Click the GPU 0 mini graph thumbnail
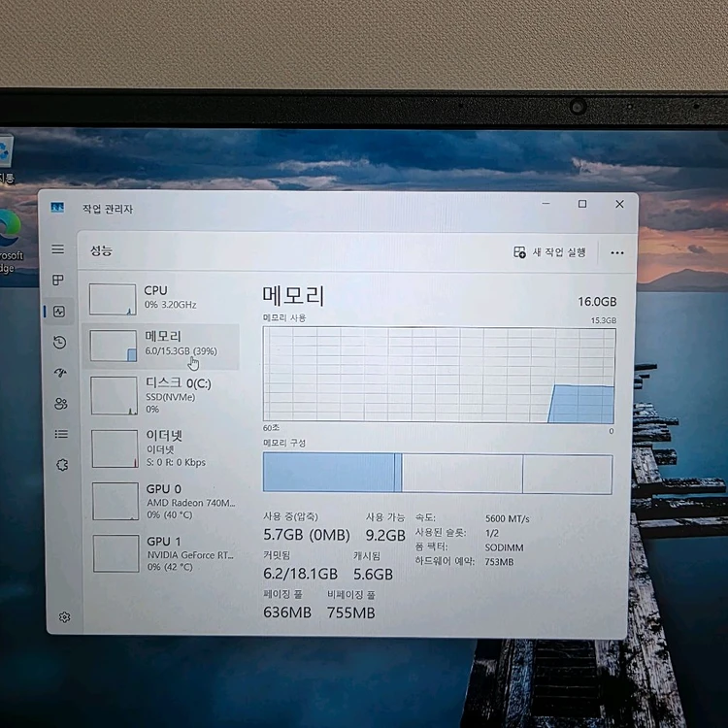Viewport: 728px width, 728px height. coord(116,501)
